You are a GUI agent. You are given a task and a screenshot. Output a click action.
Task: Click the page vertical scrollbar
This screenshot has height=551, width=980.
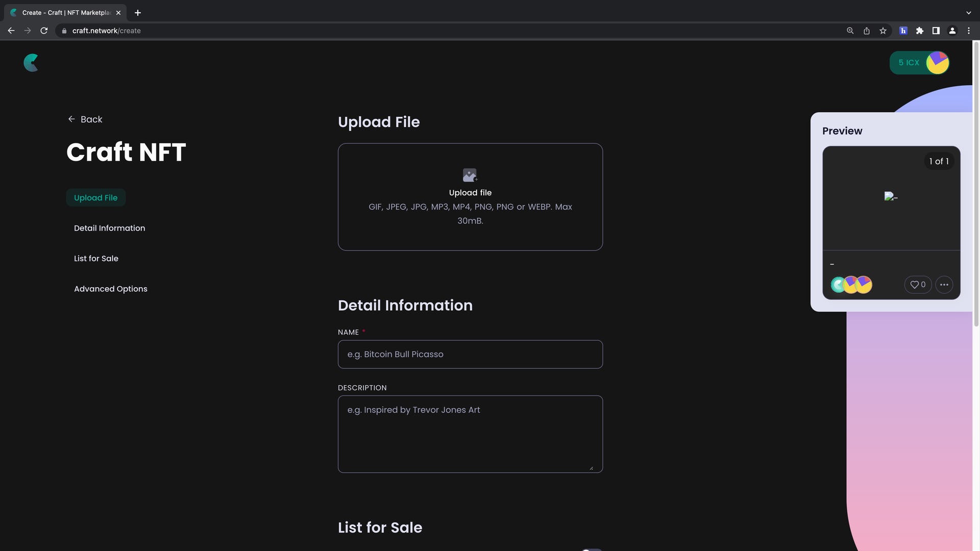coord(976,184)
